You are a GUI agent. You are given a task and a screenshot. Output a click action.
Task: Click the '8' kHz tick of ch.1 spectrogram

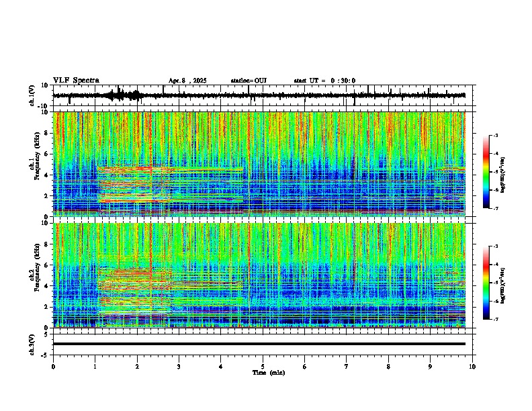[47, 133]
